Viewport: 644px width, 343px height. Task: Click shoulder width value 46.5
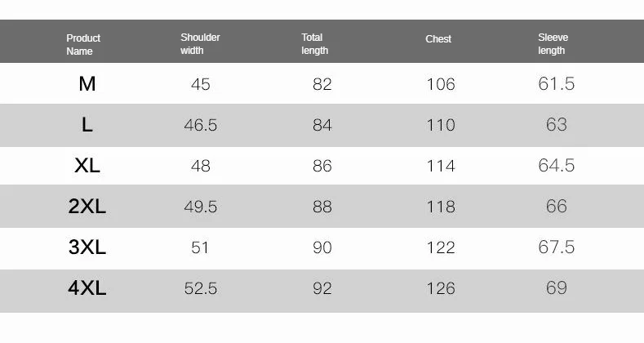(201, 125)
